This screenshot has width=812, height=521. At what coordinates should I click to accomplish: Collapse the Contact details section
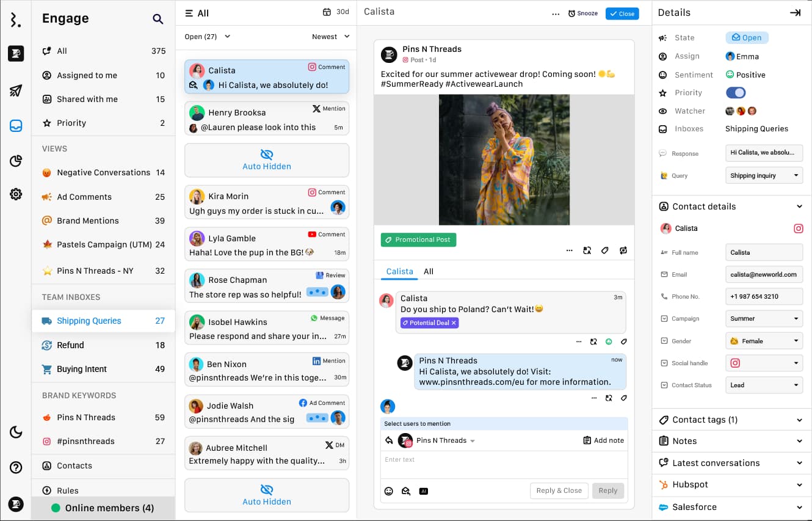point(799,206)
